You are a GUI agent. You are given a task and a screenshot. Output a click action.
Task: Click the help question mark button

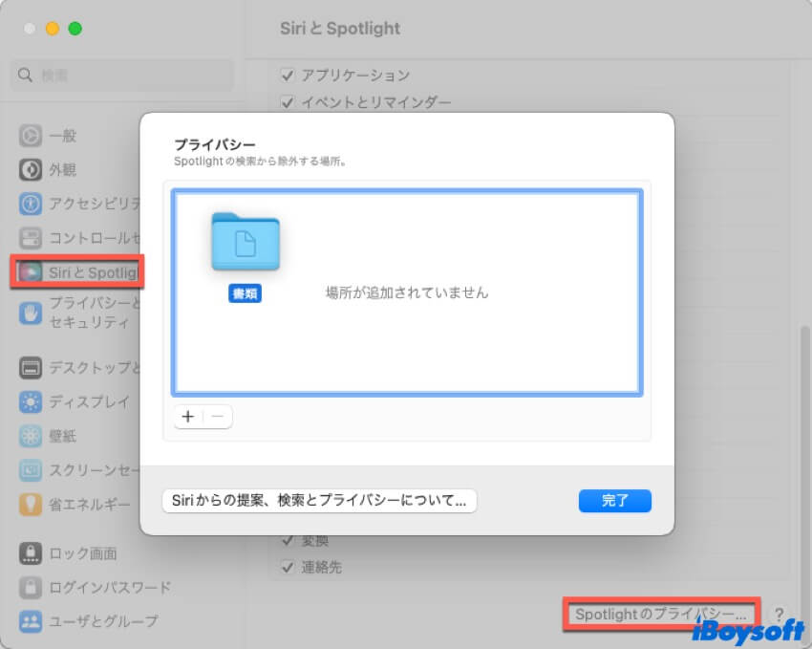[780, 615]
